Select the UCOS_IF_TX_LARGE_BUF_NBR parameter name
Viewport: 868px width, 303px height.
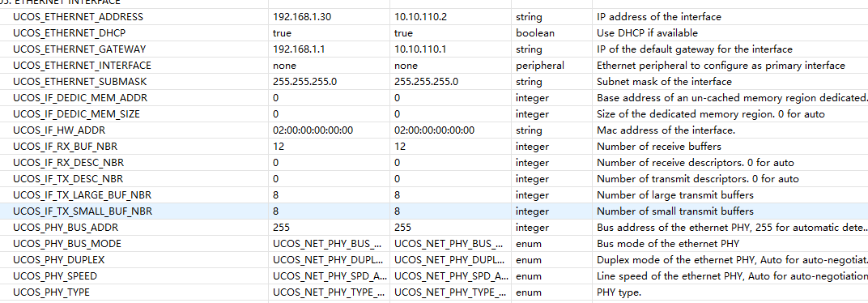[82, 195]
